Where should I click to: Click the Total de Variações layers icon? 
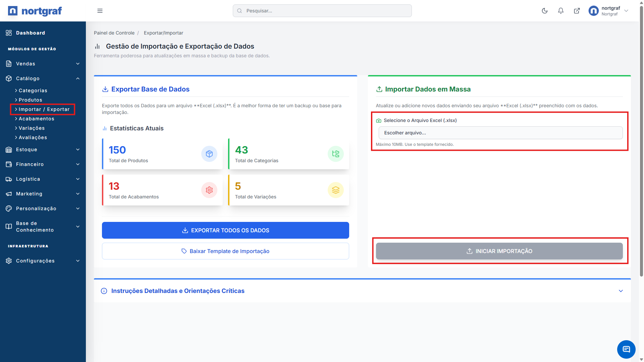point(335,190)
